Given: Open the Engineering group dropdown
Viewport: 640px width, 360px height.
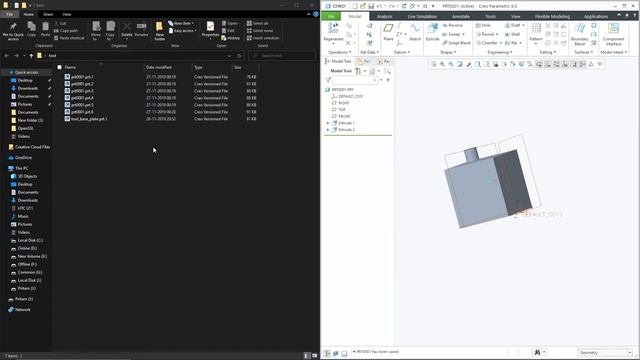Looking at the screenshot, I should (500, 52).
